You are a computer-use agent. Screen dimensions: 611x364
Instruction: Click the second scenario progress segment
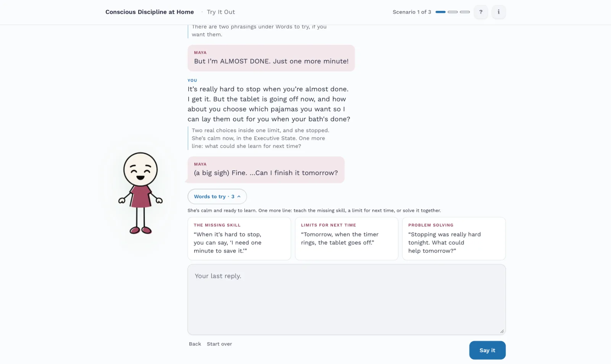pos(453,12)
